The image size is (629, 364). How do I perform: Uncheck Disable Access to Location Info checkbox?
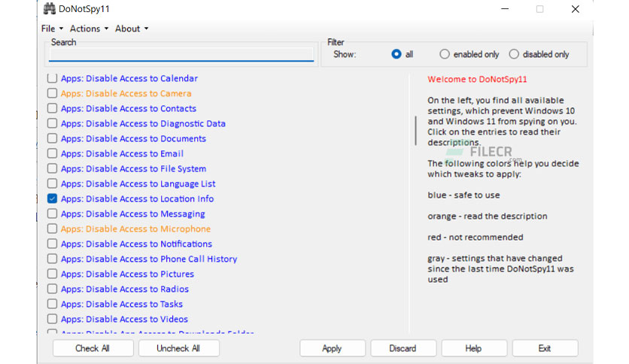click(x=52, y=199)
